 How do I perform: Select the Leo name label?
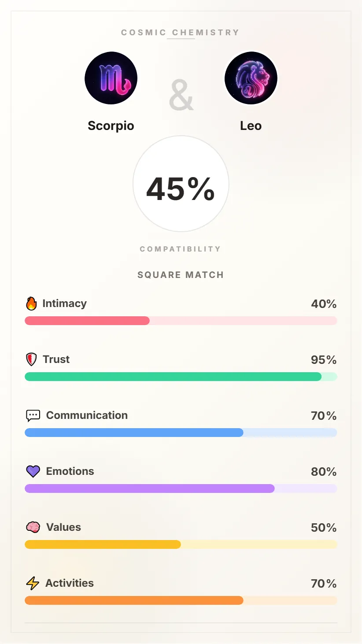251,126
